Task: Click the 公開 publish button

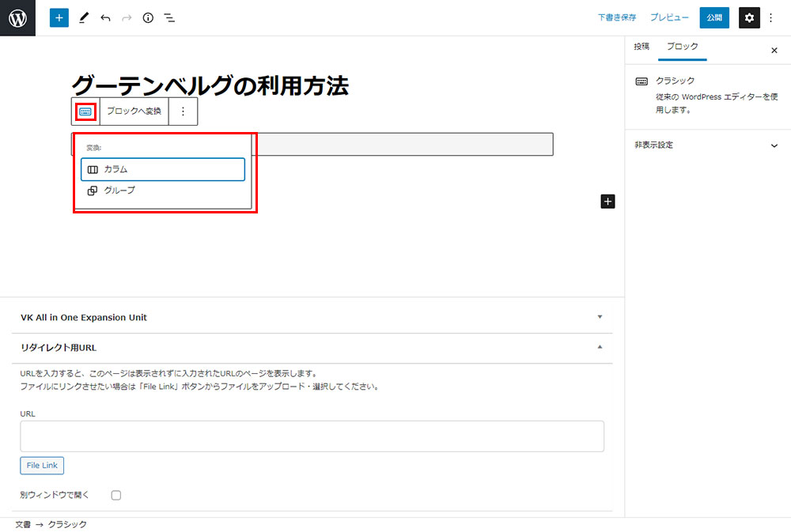Action: click(714, 17)
